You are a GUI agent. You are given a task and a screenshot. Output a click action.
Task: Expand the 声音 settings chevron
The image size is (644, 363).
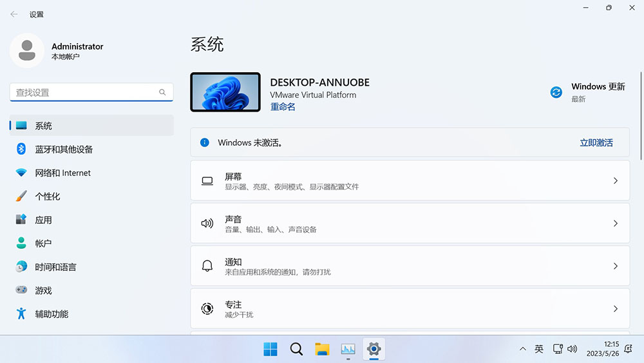[615, 223]
